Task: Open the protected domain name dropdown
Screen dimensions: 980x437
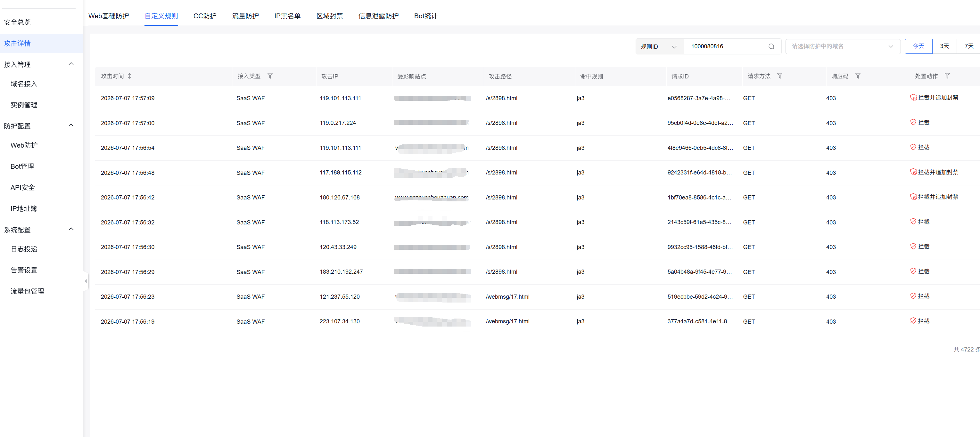Action: (x=843, y=46)
